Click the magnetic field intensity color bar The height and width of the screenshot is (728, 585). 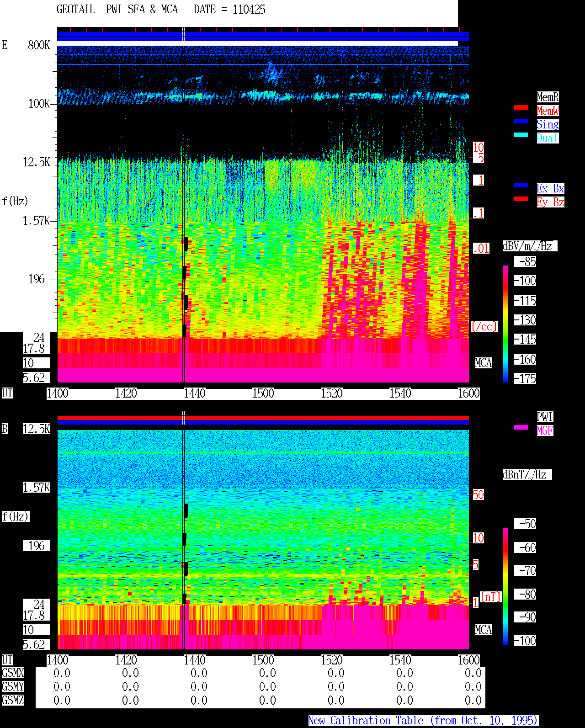505,586
